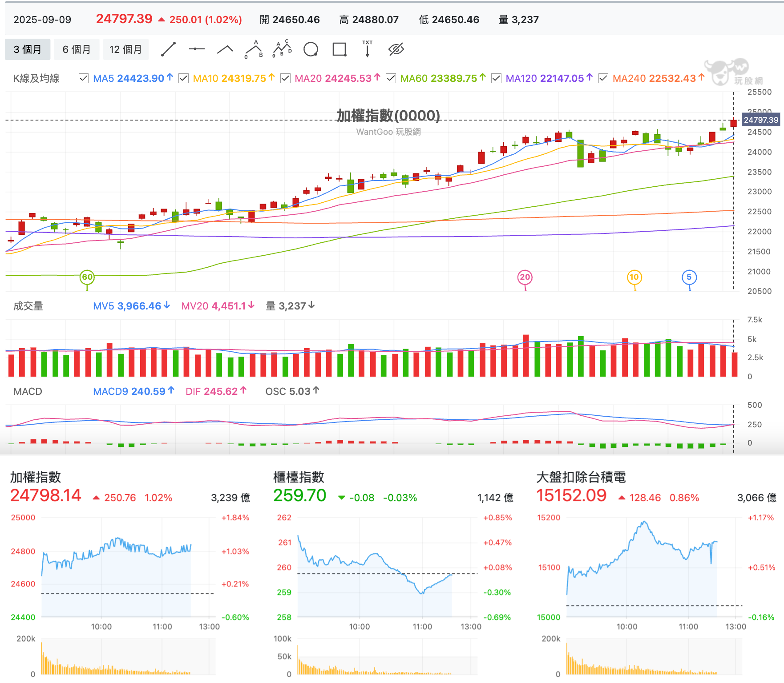The width and height of the screenshot is (784, 683).
Task: Switch to the 3 個月 time range
Action: tap(28, 49)
